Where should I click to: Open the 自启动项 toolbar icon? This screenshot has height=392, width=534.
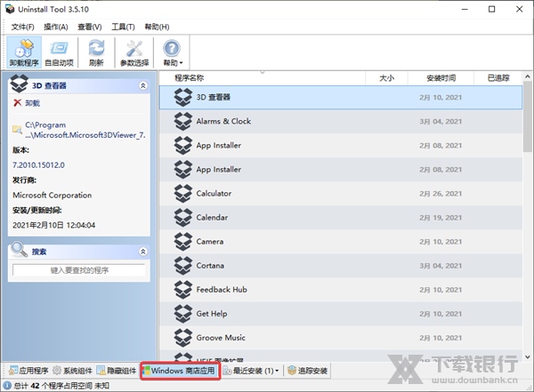[60, 52]
